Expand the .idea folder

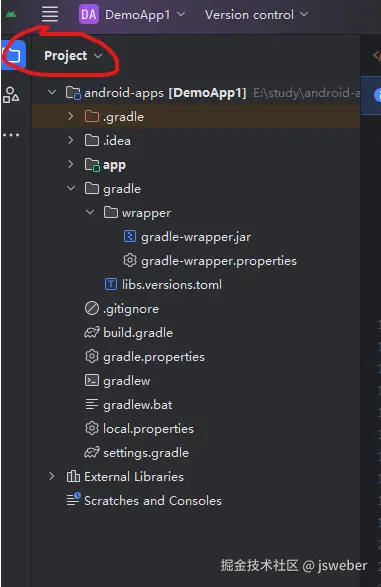pos(71,140)
